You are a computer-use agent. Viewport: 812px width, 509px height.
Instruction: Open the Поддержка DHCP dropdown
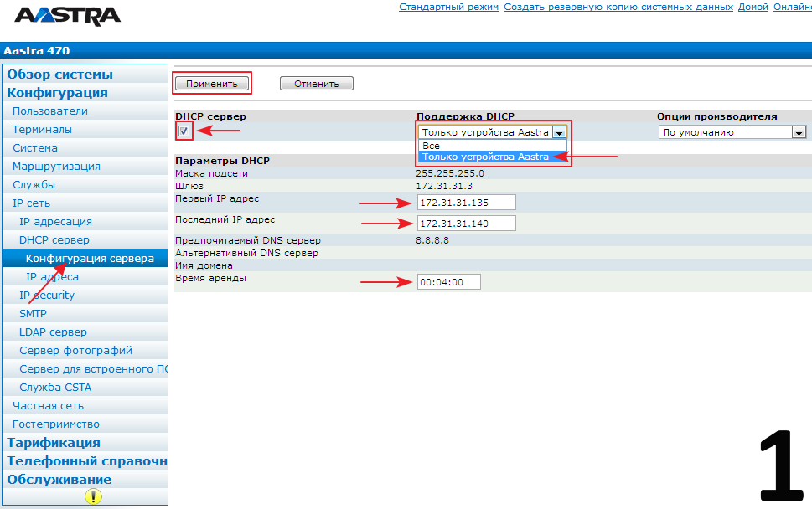(x=493, y=132)
